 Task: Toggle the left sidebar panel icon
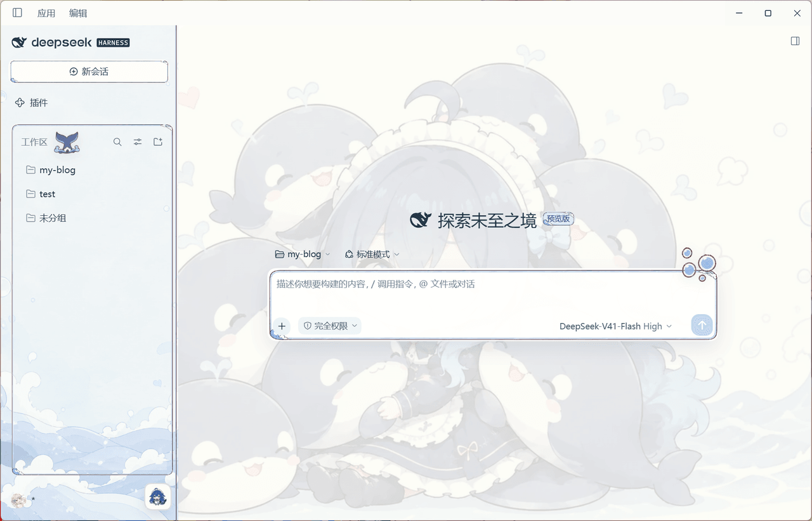point(17,13)
